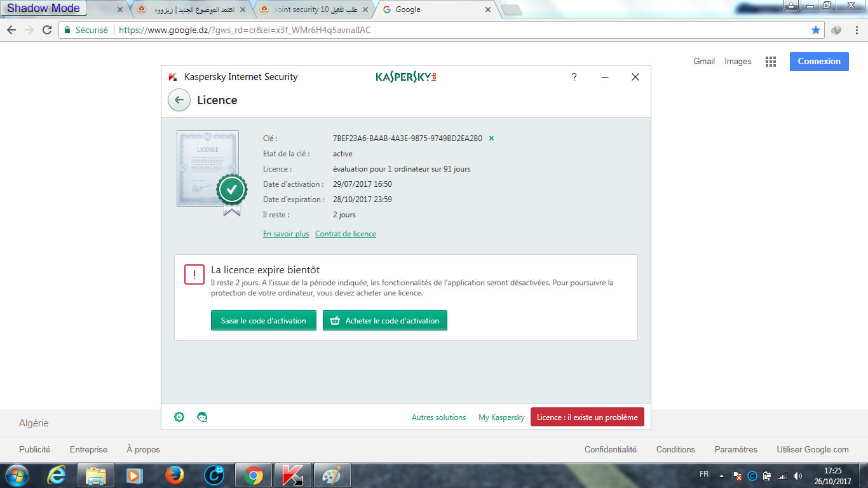
Task: Close the point security 10 tab
Action: (364, 10)
